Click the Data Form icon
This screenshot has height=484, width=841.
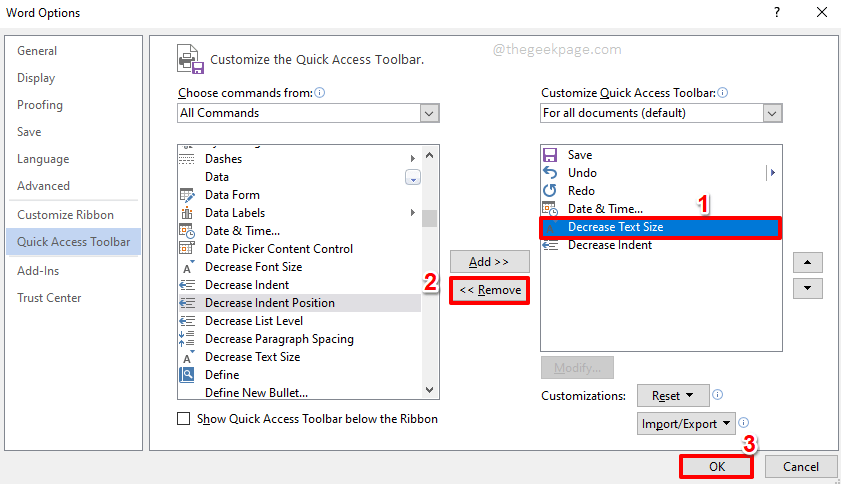pos(186,195)
